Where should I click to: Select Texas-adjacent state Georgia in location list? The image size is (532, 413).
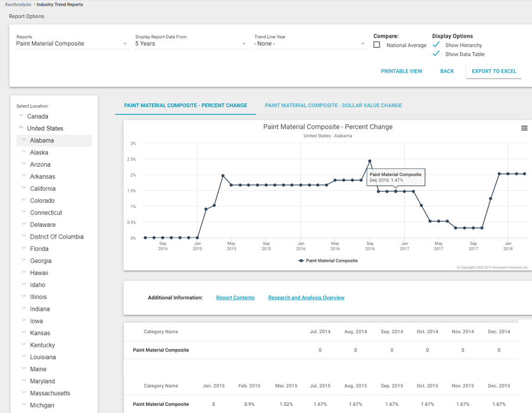pos(40,261)
